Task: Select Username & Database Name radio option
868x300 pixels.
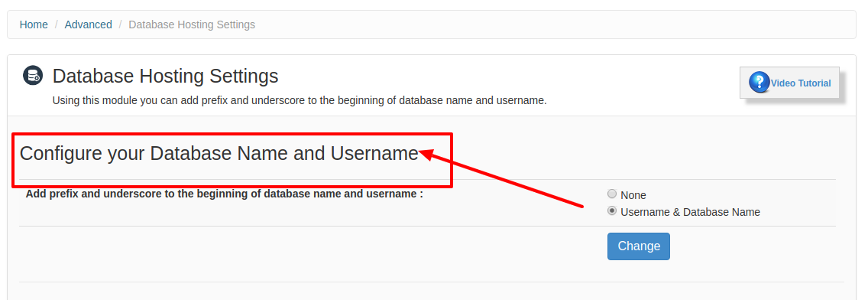Action: pyautogui.click(x=612, y=210)
